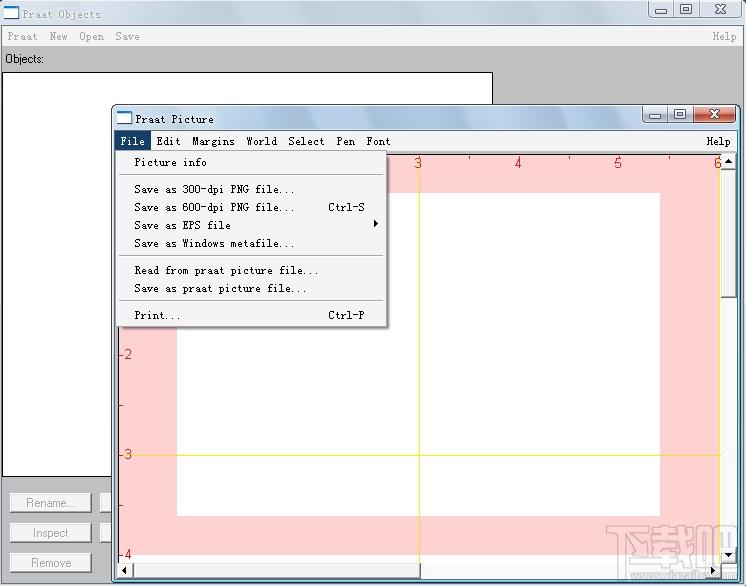
Task: Click vertical scrollbar up arrow in Picture window
Action: point(728,162)
